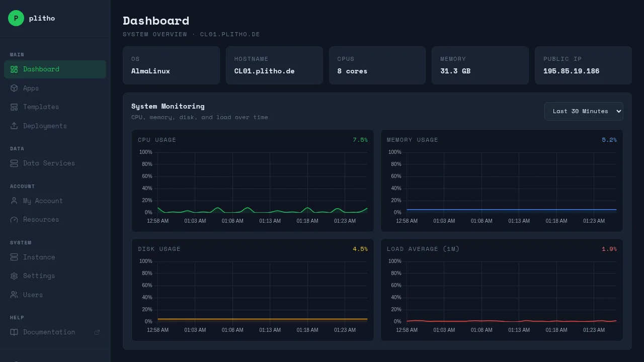Screen dimensions: 644x362
Task: Open the Resources menu item
Action: point(55,220)
